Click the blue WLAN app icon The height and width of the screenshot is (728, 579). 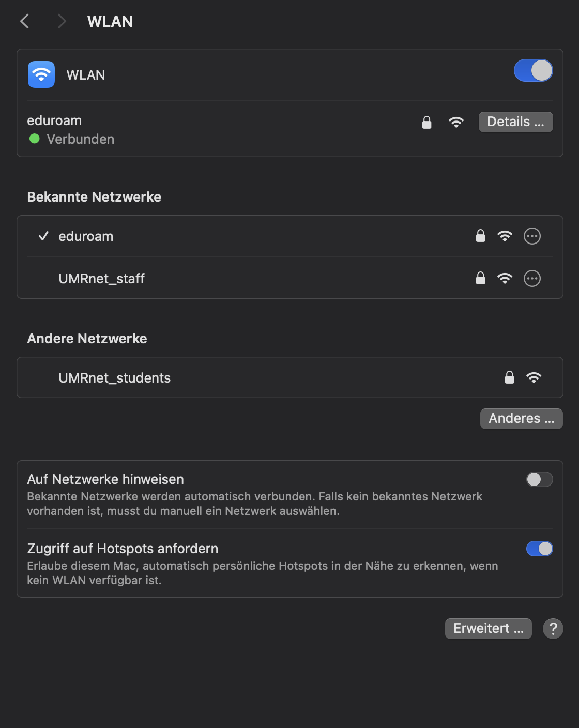[41, 74]
